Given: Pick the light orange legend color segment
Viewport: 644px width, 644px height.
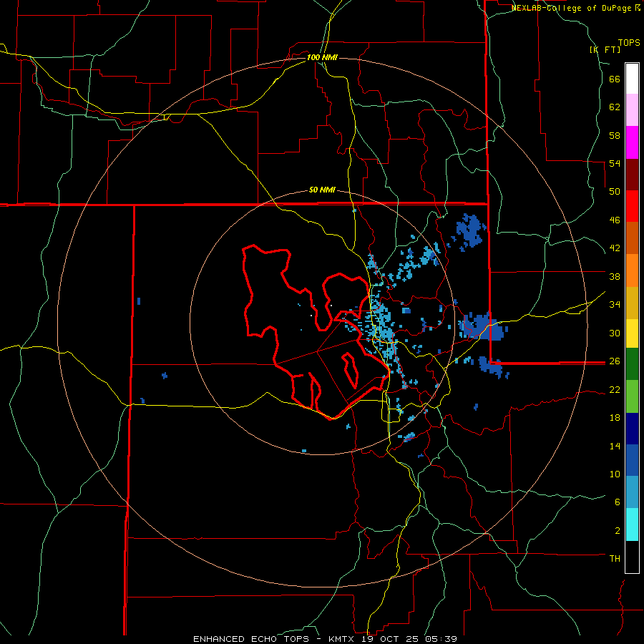Looking at the screenshot, I should point(632,270).
